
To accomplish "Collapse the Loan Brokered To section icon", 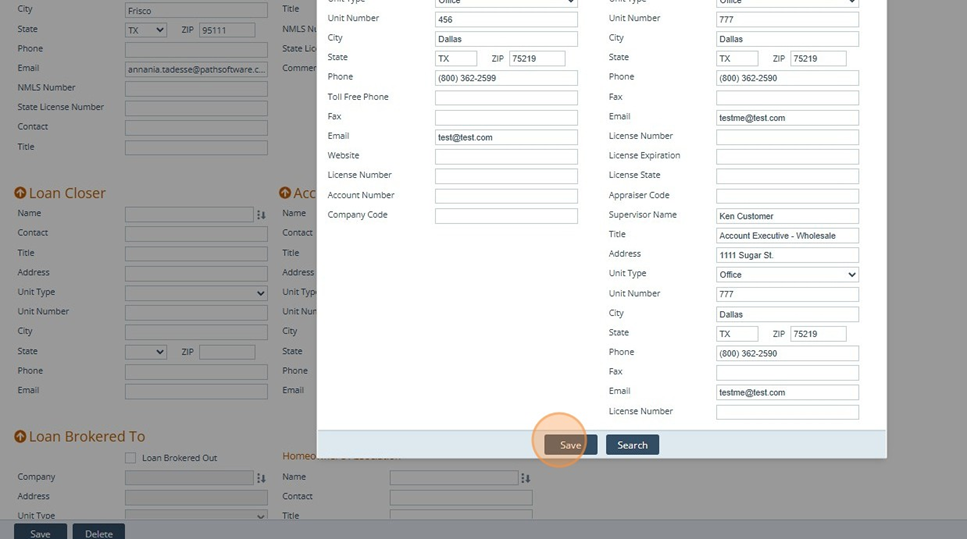I will [x=20, y=437].
